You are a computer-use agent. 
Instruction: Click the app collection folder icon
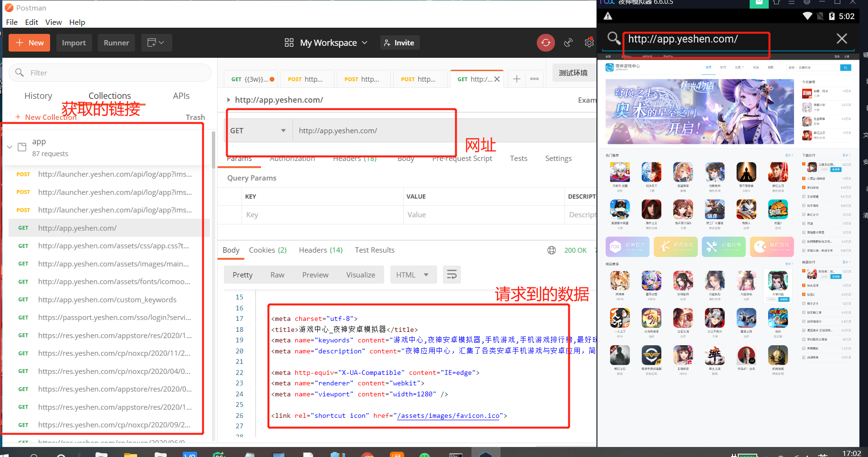point(22,147)
